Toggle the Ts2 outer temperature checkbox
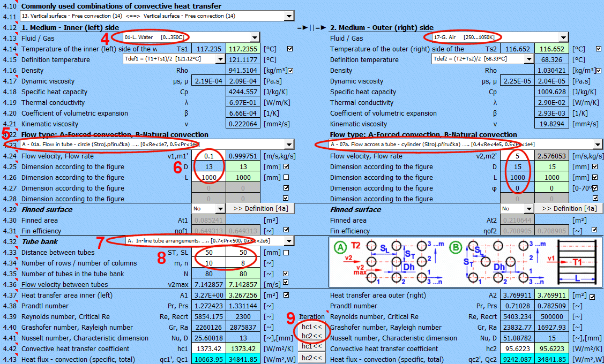 tap(599, 49)
